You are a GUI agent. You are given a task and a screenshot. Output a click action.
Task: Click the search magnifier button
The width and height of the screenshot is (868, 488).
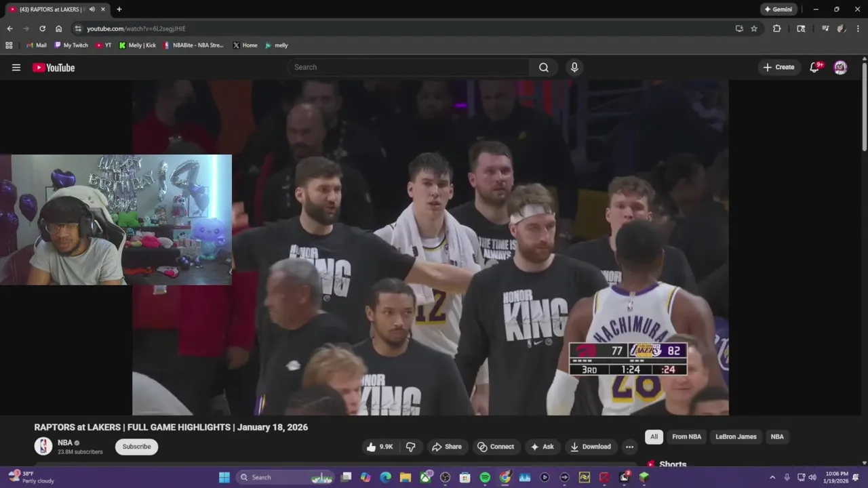(544, 67)
